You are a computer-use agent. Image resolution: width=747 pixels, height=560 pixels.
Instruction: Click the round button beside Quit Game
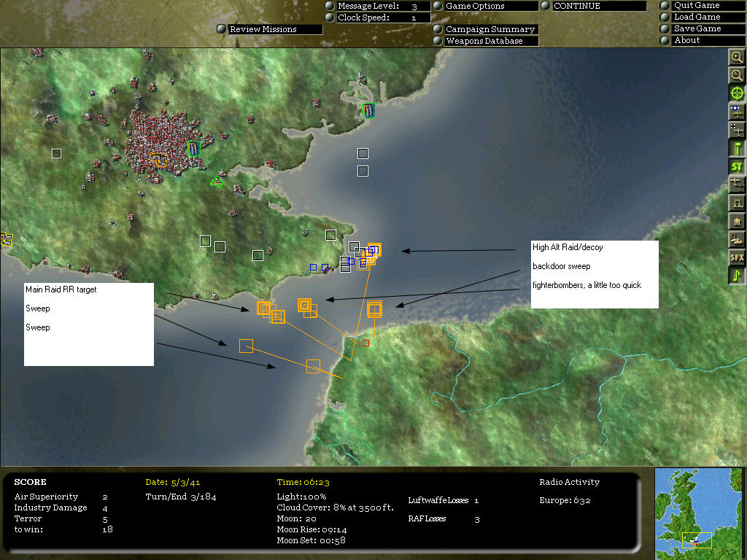(665, 6)
